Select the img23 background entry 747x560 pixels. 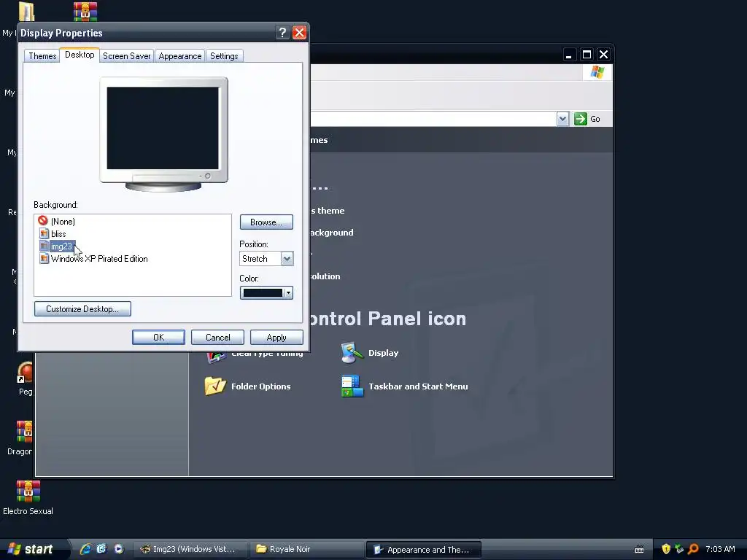(x=57, y=246)
